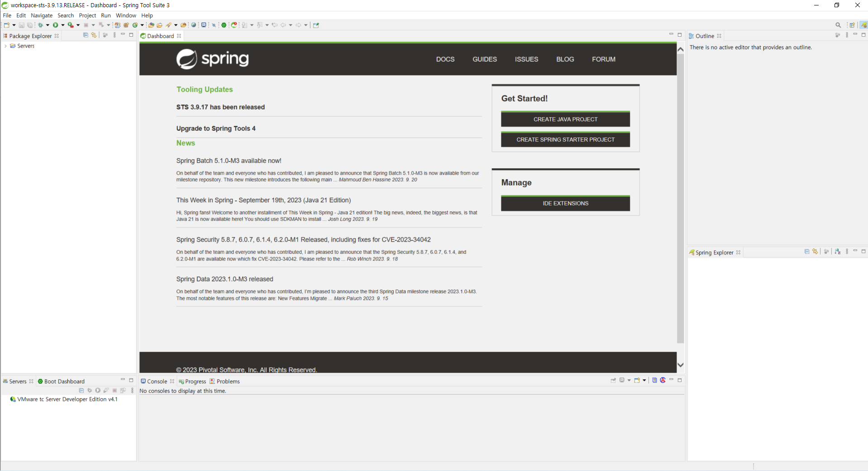The height and width of the screenshot is (471, 868).
Task: Switch to the Problems tab
Action: (x=224, y=381)
